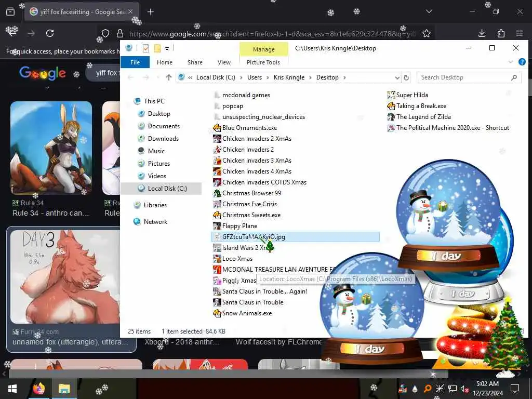Expand the Explorer ribbon chevron
Screen dimensions: 532x399
(x=511, y=62)
